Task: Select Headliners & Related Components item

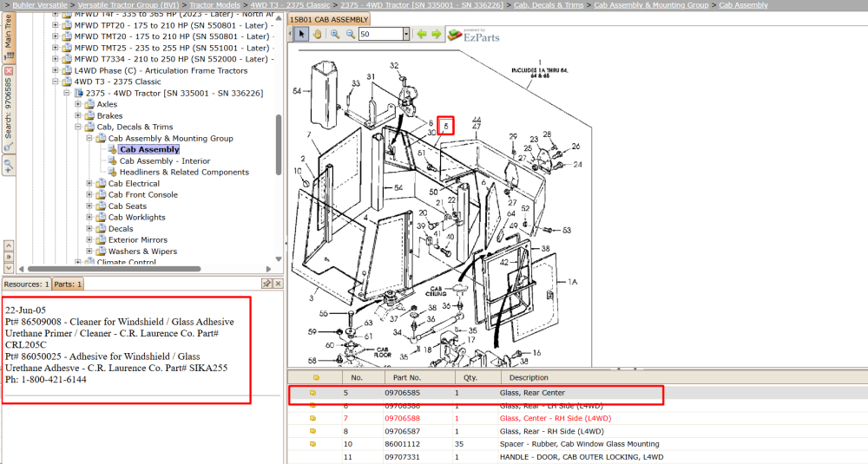Action: click(184, 172)
